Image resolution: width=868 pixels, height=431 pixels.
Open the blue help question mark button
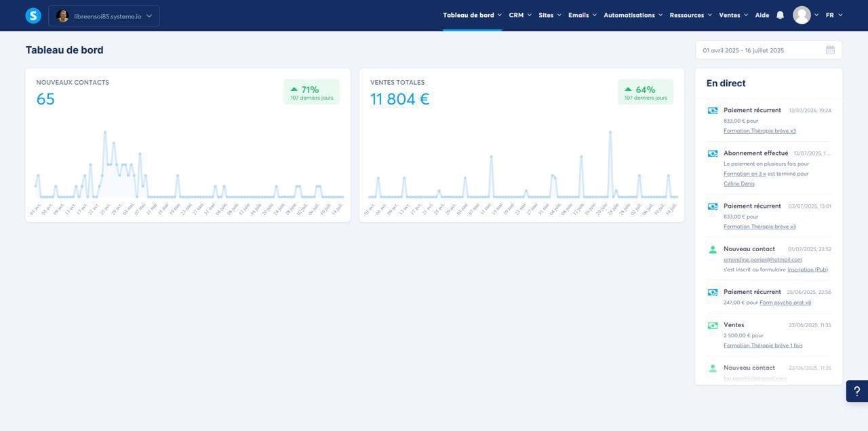tap(856, 391)
